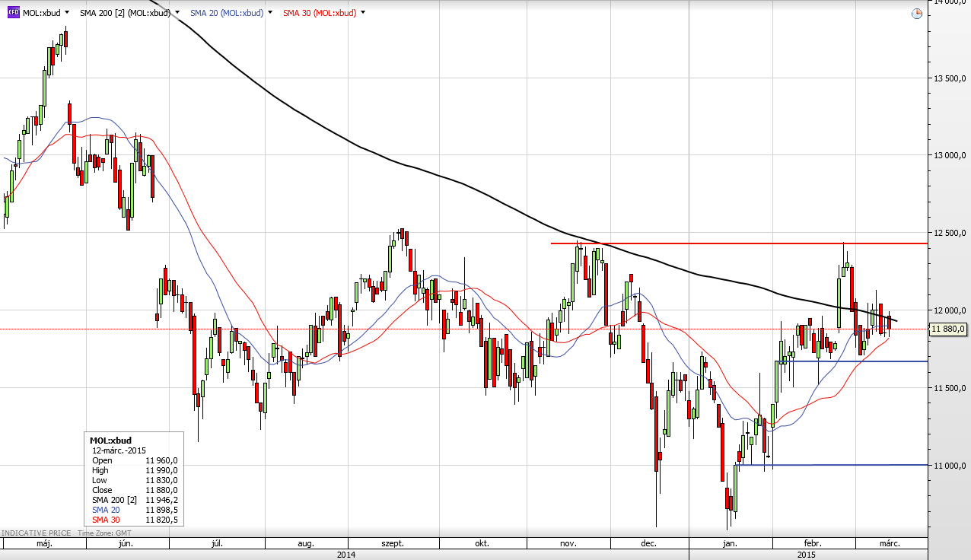Select the upper blue horizontal line below 12 000

tap(851, 361)
